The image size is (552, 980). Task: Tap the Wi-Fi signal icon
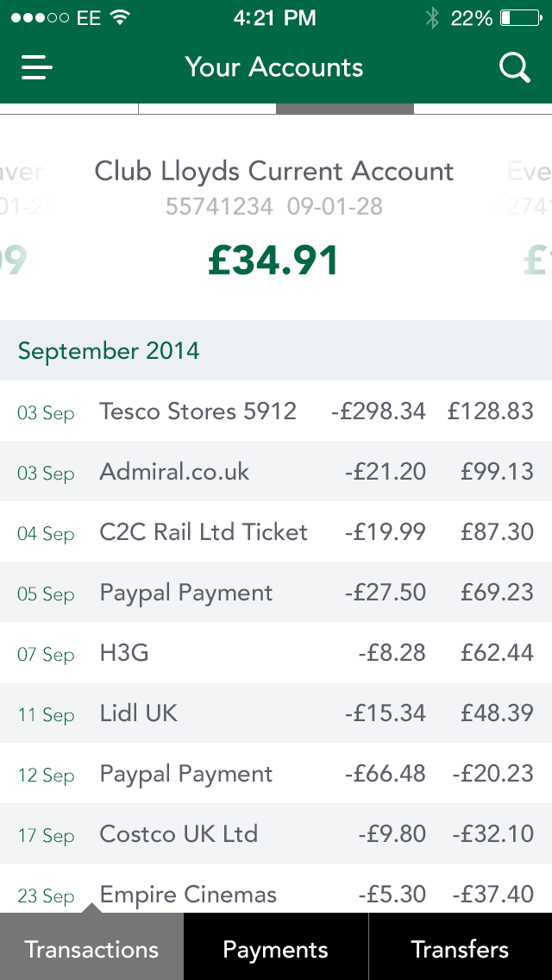point(120,18)
